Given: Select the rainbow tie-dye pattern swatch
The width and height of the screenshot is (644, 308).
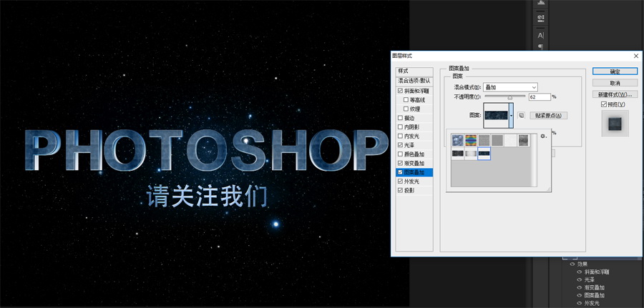Looking at the screenshot, I should click(471, 140).
